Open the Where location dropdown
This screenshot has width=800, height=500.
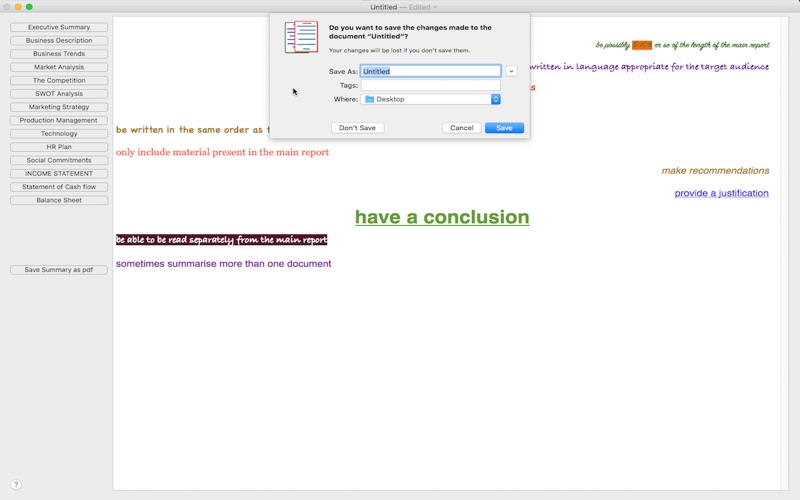[x=495, y=100]
